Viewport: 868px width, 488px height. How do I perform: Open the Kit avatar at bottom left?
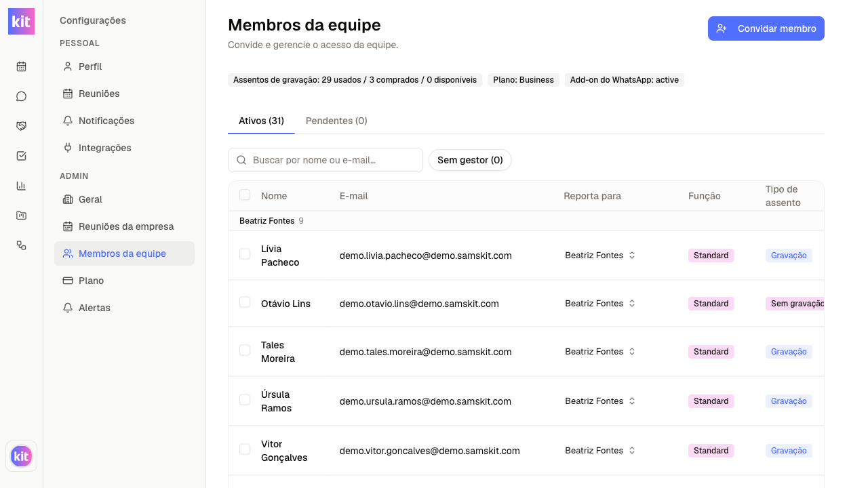point(21,456)
